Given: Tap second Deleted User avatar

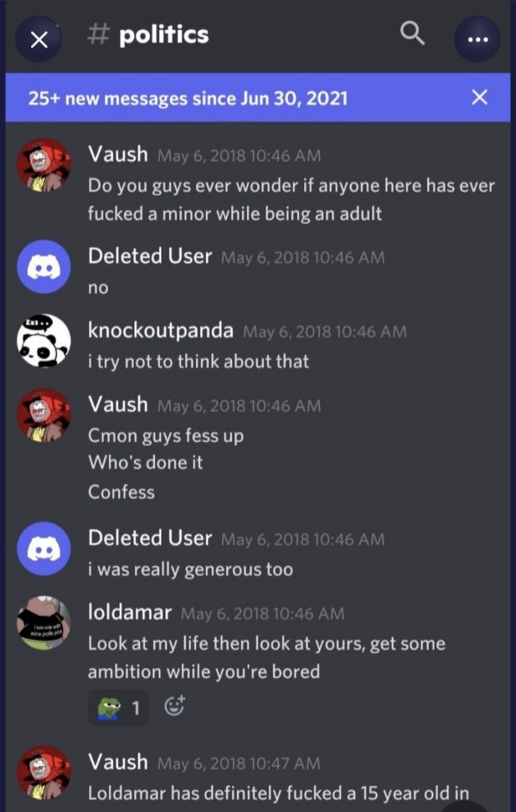Looking at the screenshot, I should pos(44,548).
